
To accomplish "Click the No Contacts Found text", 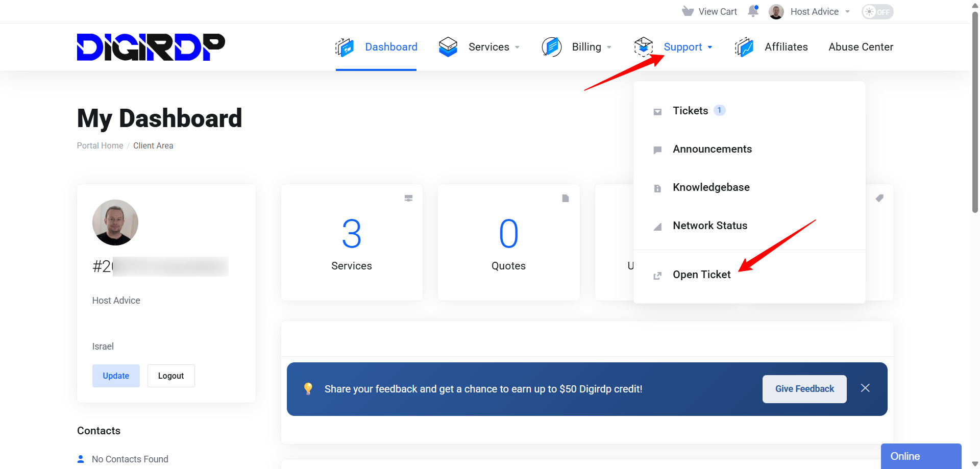I will 130,459.
